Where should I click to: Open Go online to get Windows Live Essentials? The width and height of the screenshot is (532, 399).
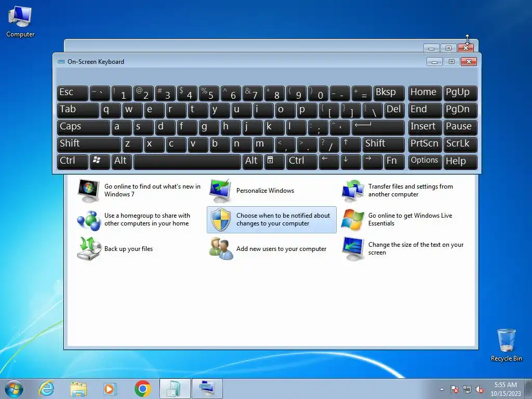[x=410, y=220]
